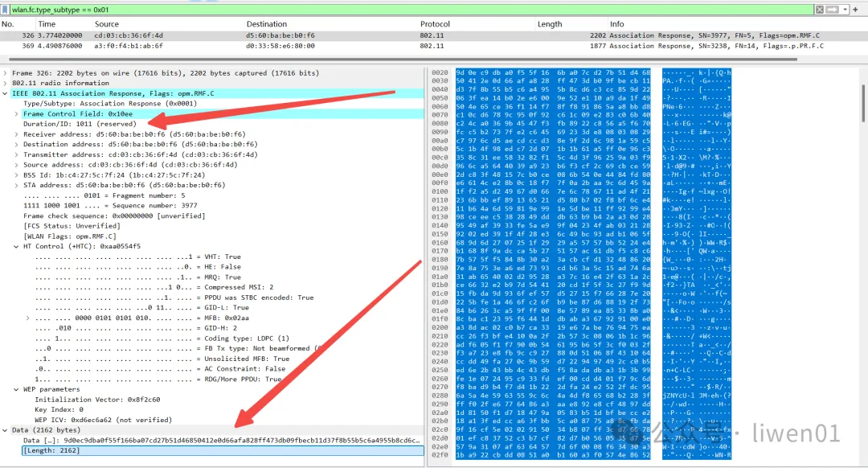Screen dimensions: 868x468
Task: Open the recent filter history dropdown
Action: click(845, 9)
